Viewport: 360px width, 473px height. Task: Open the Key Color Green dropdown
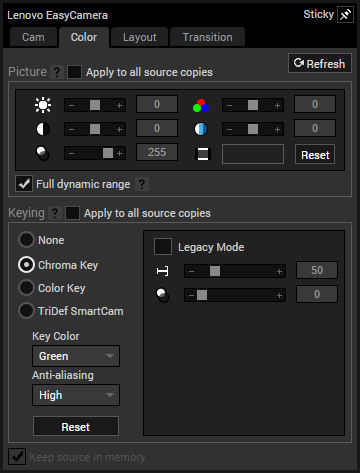click(76, 356)
